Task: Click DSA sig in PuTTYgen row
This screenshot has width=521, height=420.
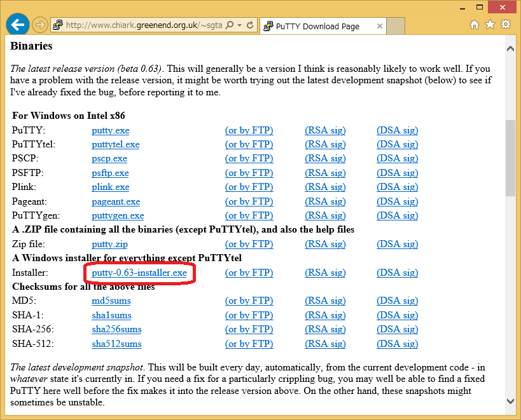Action: (x=398, y=215)
